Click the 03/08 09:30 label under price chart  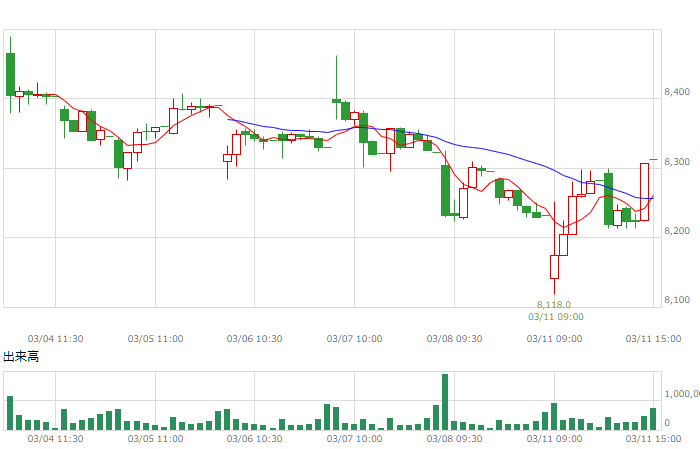454,339
